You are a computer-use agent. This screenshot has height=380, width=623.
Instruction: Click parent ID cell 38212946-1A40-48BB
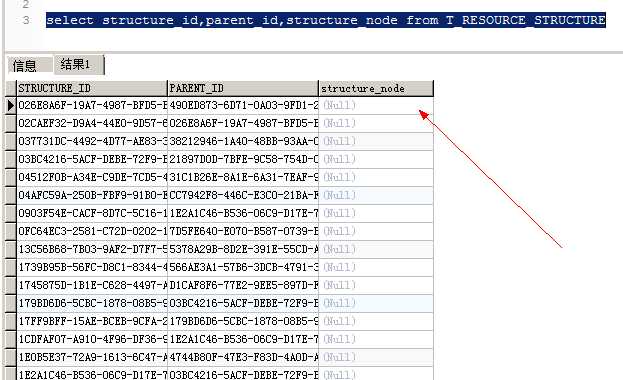243,141
